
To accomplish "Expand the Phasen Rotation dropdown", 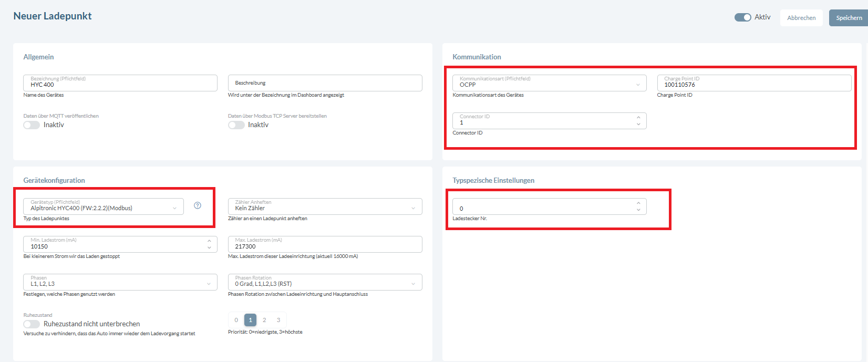I will (x=325, y=282).
